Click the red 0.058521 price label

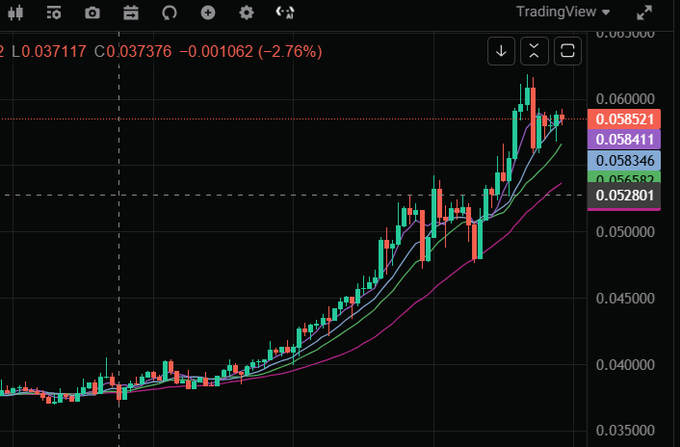pyautogui.click(x=624, y=119)
